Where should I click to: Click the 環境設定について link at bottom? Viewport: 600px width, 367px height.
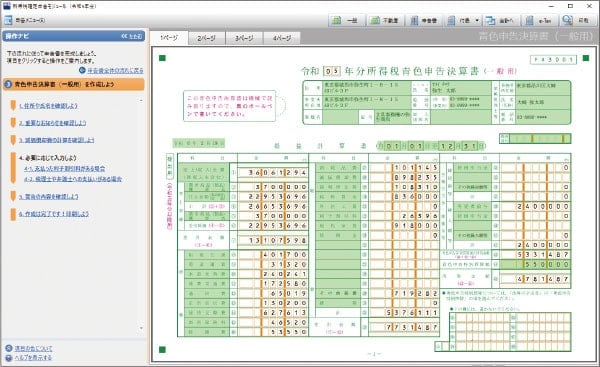[x=33, y=348]
